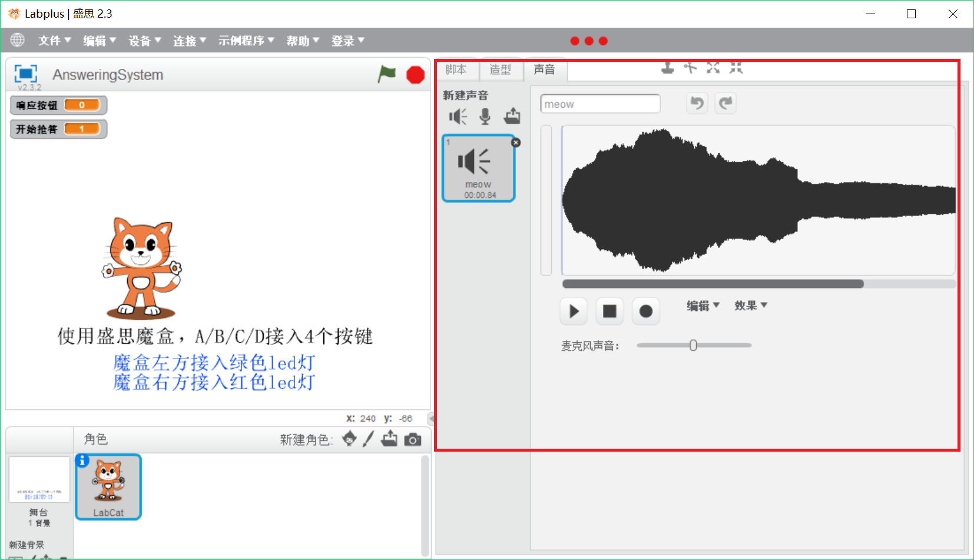Open the 设备 menu
This screenshot has width=974, height=560.
pos(145,41)
